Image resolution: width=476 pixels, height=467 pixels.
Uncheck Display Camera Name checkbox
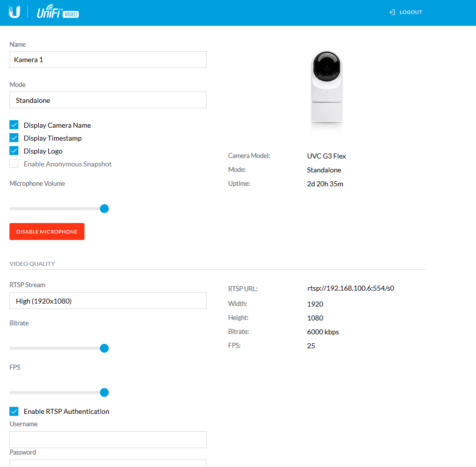(x=14, y=125)
